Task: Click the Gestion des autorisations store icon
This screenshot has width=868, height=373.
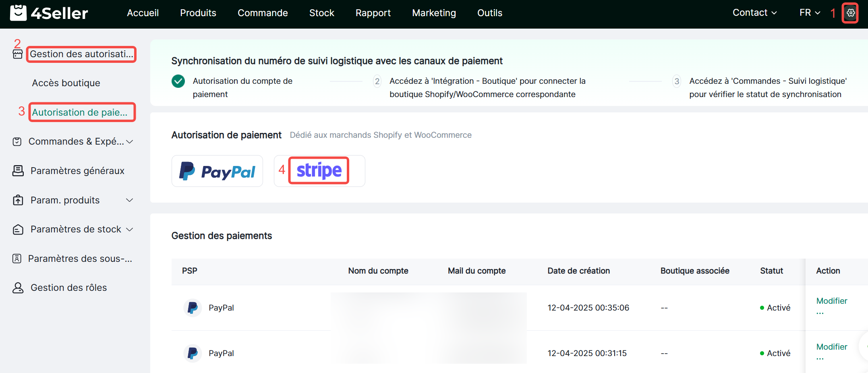Action: pos(18,54)
